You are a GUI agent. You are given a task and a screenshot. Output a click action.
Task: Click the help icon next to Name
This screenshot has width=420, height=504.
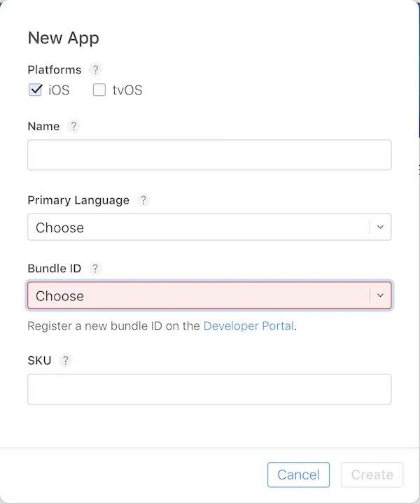coord(73,127)
